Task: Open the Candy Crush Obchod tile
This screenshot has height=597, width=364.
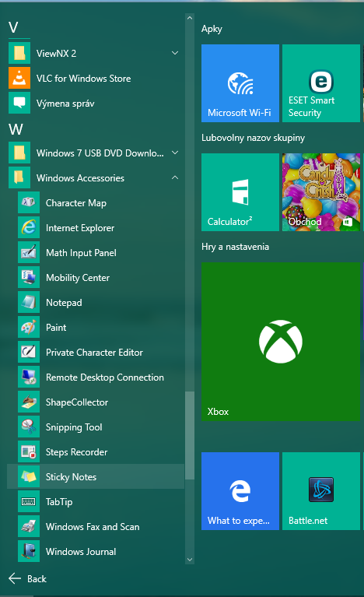Action: 321,192
